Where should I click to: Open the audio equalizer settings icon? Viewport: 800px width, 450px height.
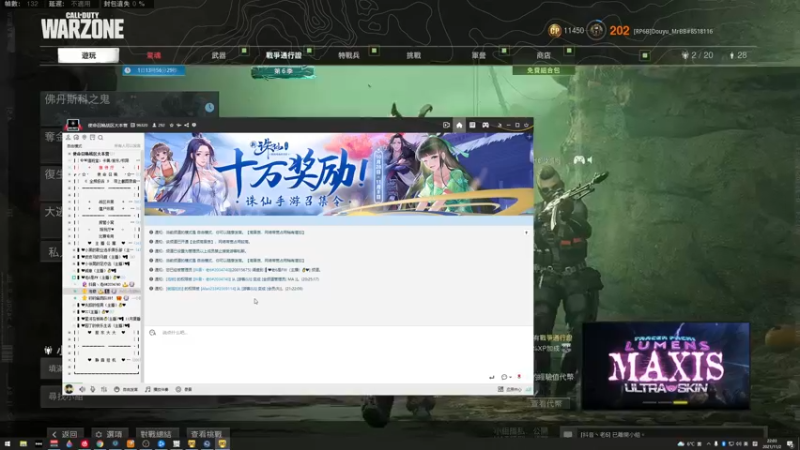tap(104, 389)
